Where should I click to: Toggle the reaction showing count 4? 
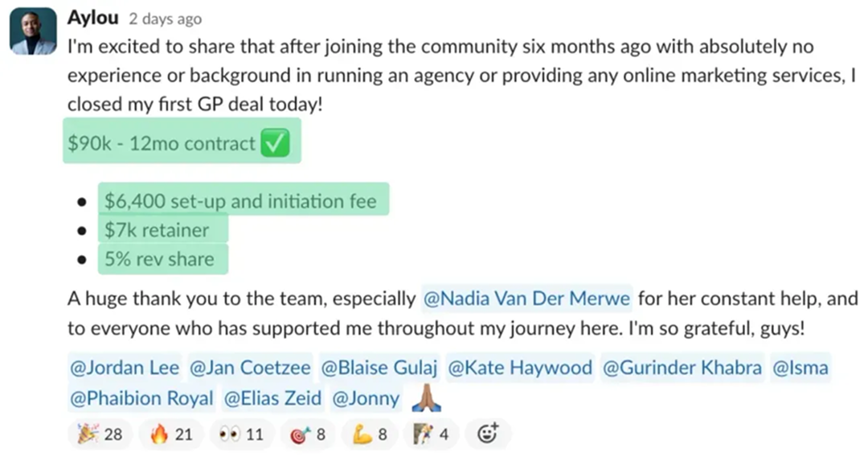432,434
